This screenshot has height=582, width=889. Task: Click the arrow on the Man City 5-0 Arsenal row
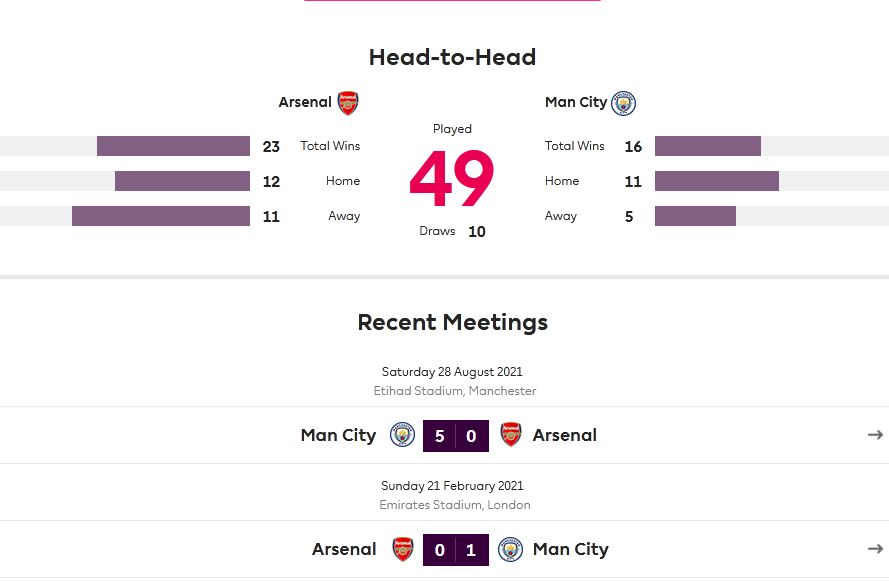pyautogui.click(x=874, y=434)
